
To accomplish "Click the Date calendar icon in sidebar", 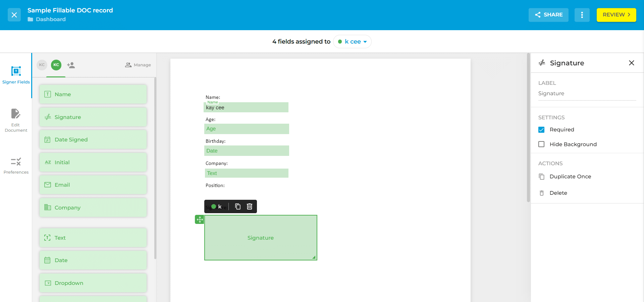I will [47, 260].
